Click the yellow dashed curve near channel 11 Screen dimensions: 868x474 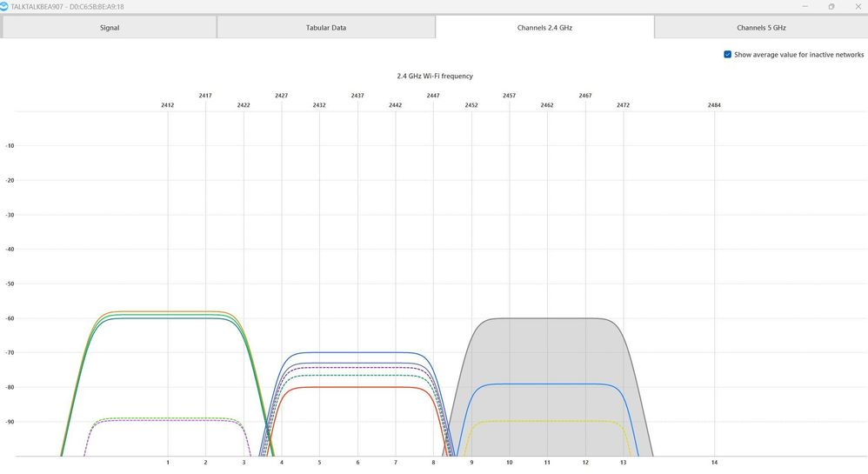546,422
